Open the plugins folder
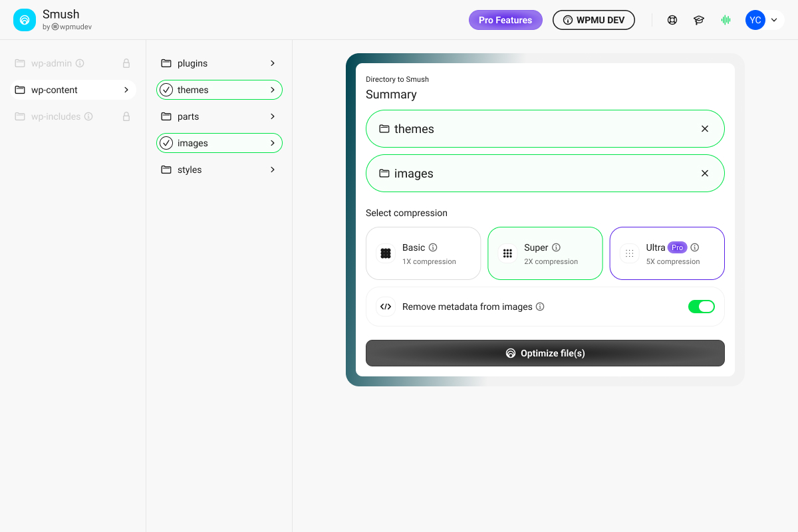The height and width of the screenshot is (532, 798). pos(219,63)
